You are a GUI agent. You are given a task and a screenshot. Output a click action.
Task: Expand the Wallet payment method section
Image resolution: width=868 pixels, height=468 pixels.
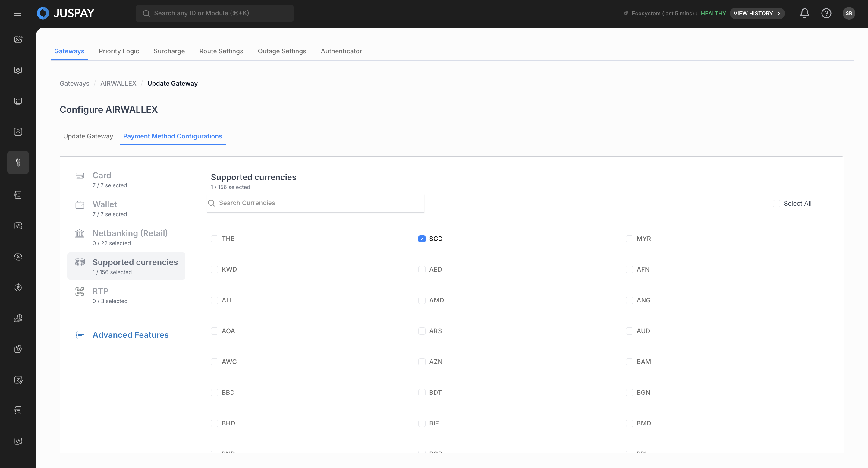coord(105,204)
